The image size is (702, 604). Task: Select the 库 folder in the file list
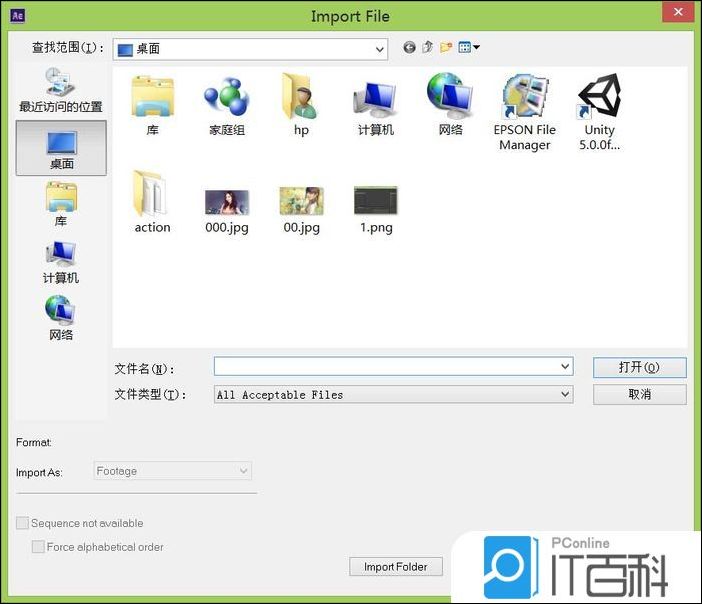152,106
